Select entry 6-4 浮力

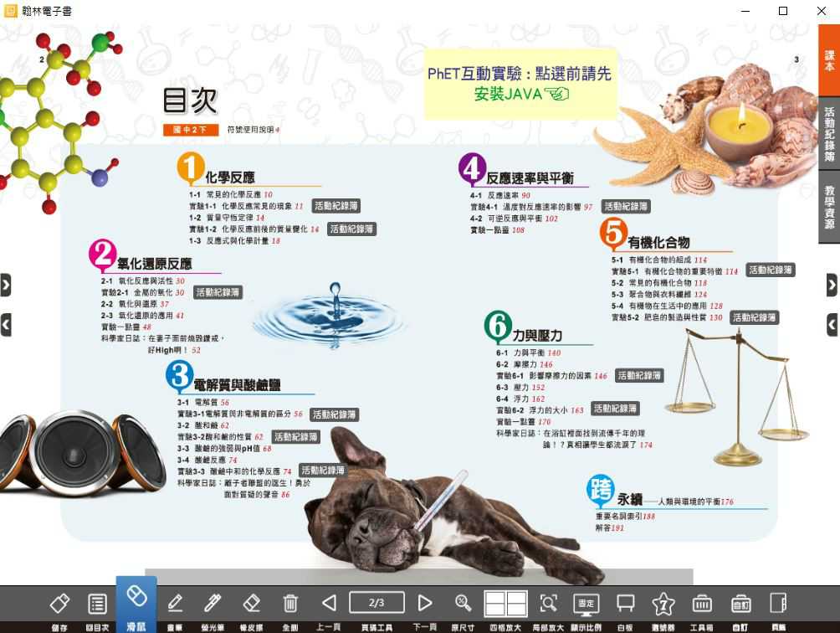[x=520, y=399]
